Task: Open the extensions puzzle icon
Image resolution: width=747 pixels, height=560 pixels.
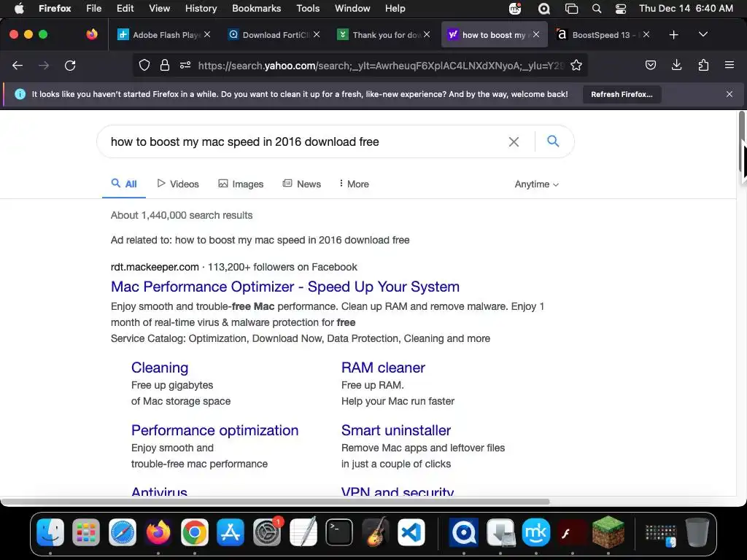Action: click(x=703, y=65)
